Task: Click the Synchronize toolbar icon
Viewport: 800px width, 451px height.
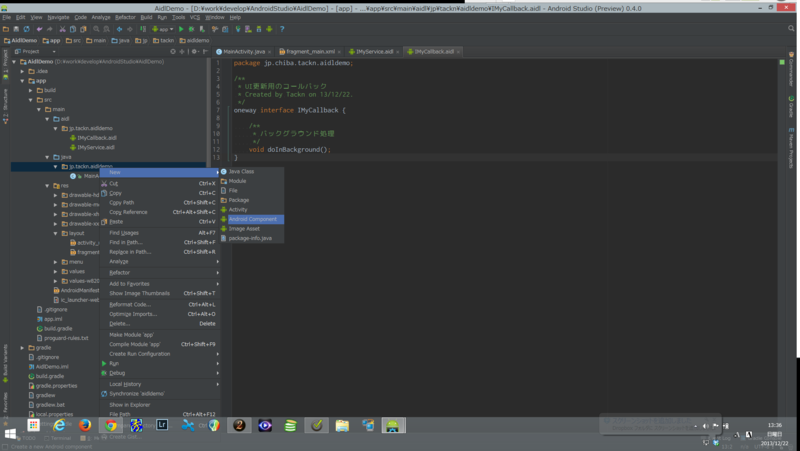Action: (x=27, y=29)
